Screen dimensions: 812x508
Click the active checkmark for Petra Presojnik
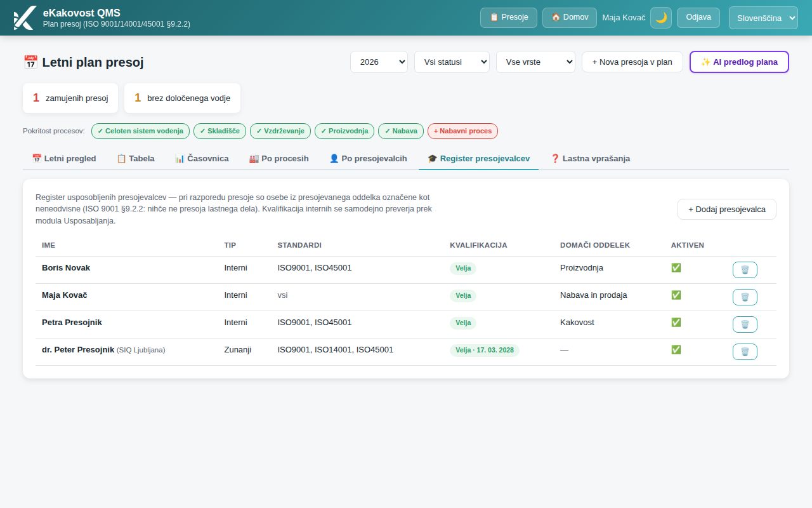[676, 323]
